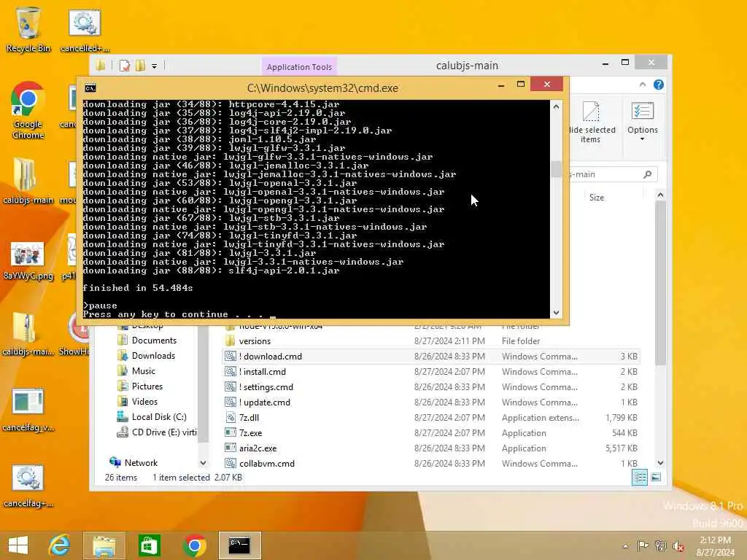Click the cmd window scrollbar thumb
This screenshot has width=747, height=560.
pyautogui.click(x=556, y=169)
